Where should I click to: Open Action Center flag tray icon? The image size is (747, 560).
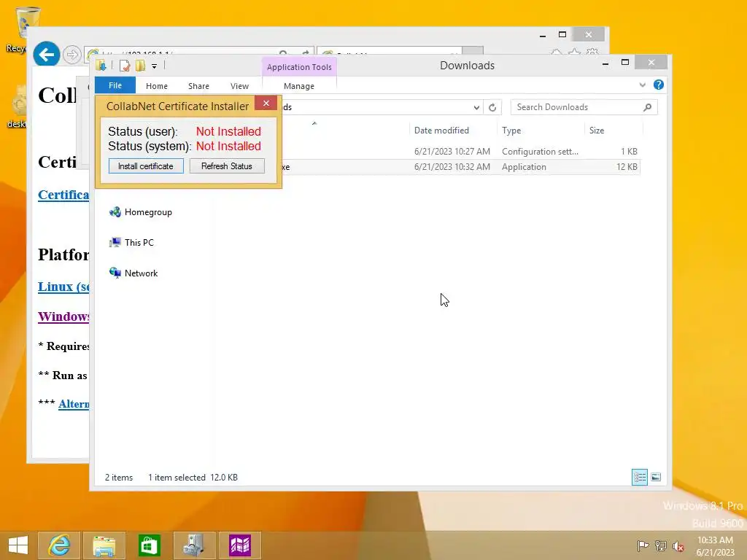643,545
